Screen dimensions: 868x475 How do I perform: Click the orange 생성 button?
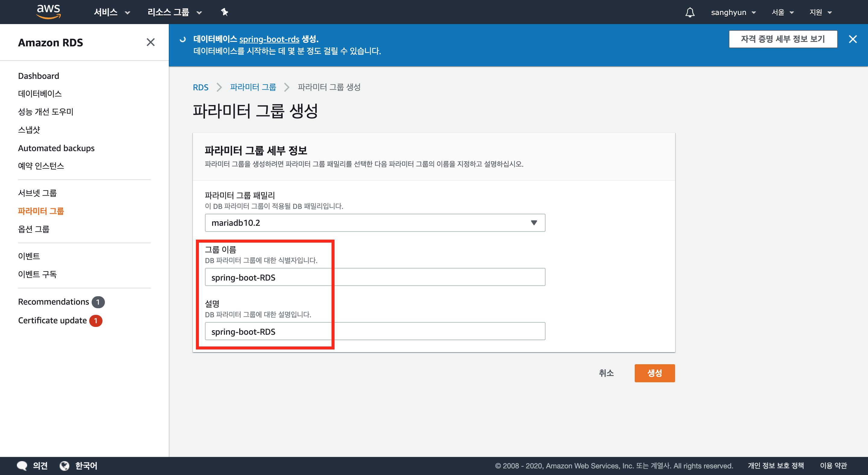[x=654, y=373]
